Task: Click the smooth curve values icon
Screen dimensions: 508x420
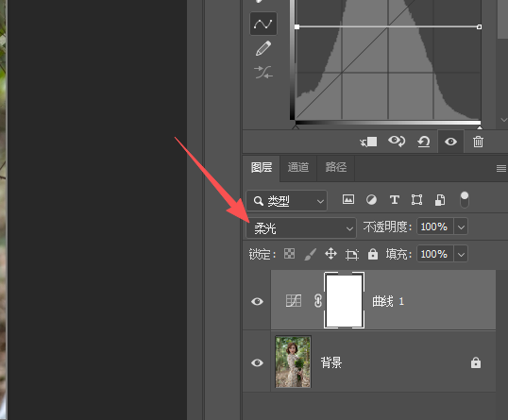Action: (263, 73)
